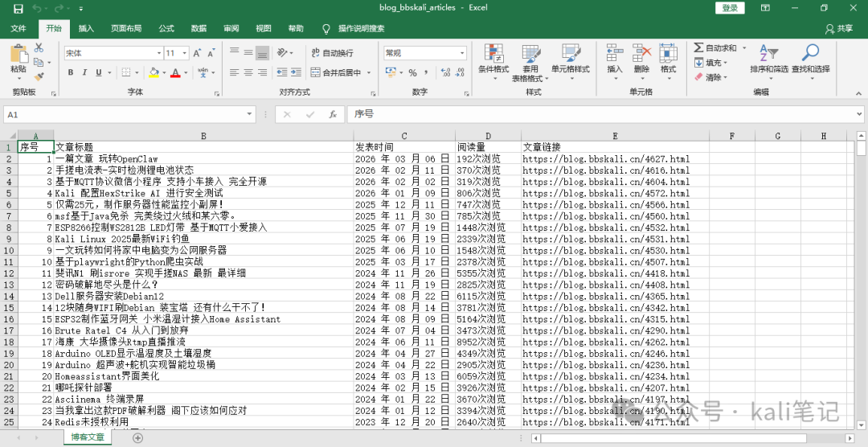Toggle middle vertical alignment

pos(248,51)
